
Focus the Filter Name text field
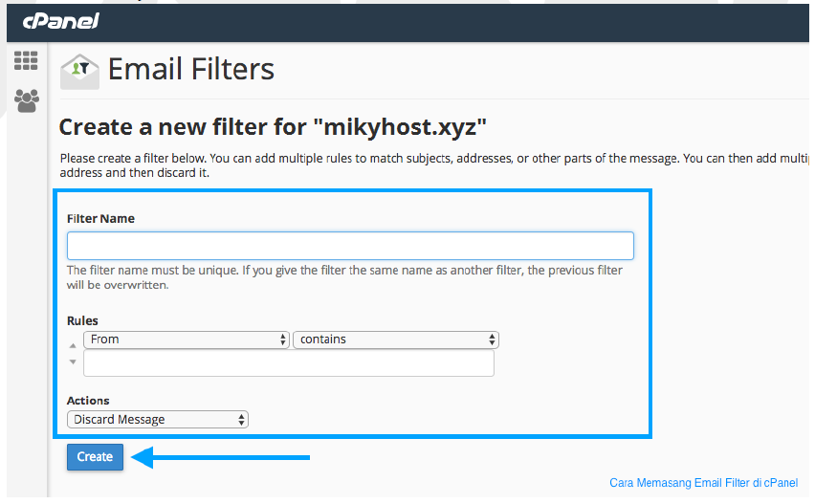coord(350,246)
